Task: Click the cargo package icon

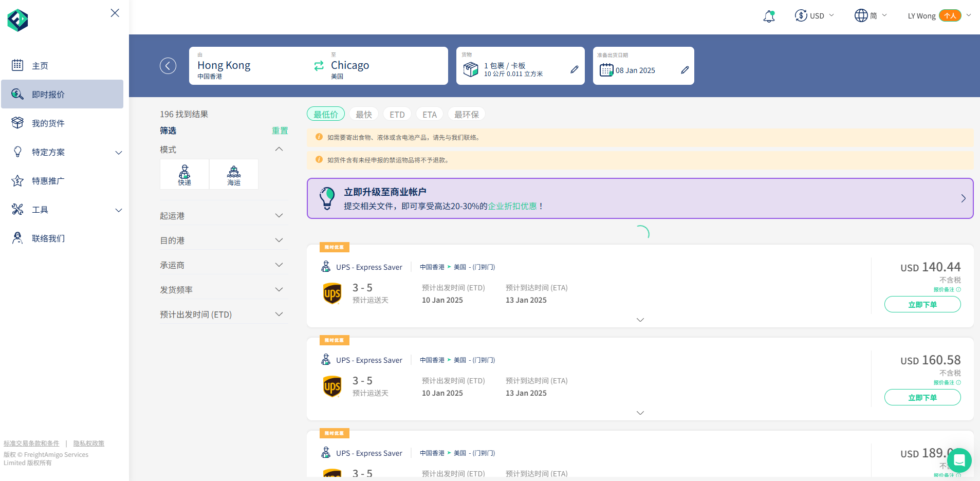Action: point(471,69)
